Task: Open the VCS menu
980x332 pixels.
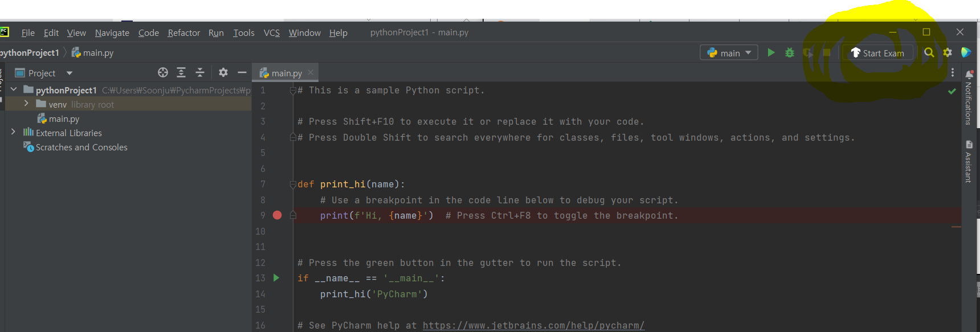Action: (x=272, y=33)
